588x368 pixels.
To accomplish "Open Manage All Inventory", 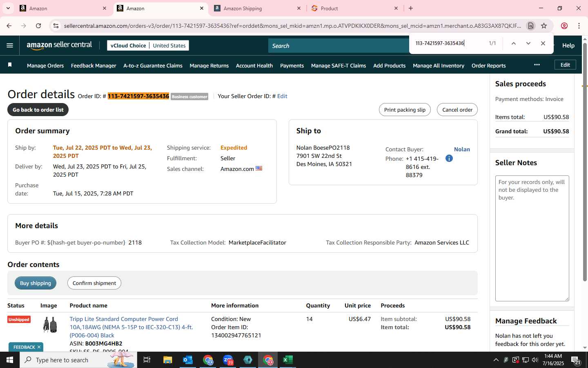I will point(439,65).
